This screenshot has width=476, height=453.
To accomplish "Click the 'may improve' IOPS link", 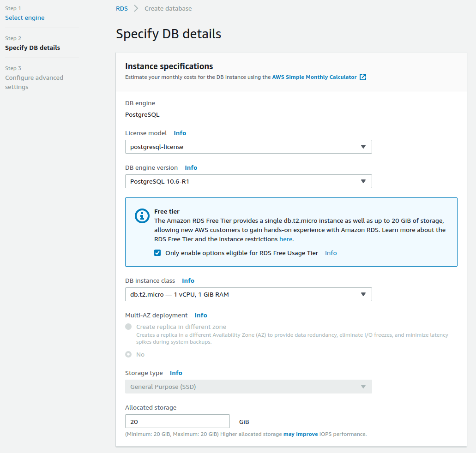I will pyautogui.click(x=301, y=434).
